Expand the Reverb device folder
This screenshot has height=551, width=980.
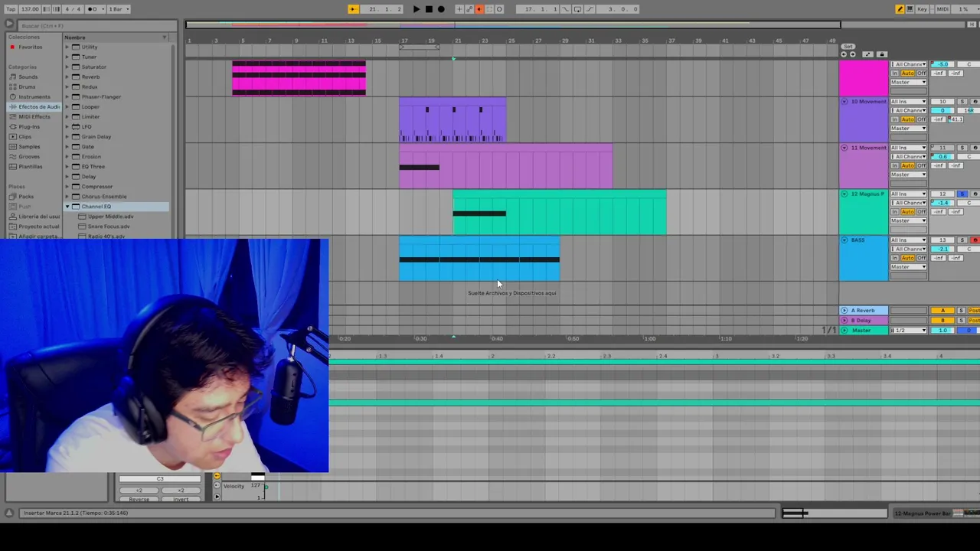67,77
